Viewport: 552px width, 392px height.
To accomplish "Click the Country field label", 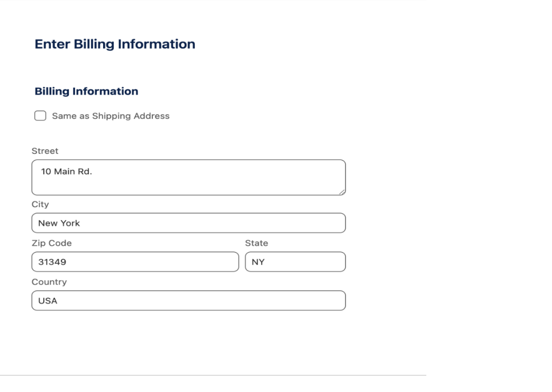I will pos(49,282).
